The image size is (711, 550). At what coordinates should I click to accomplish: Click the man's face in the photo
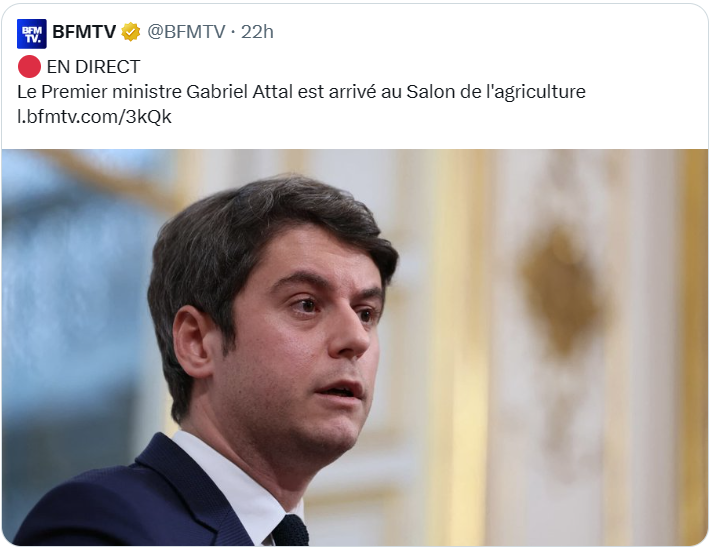[x=304, y=345]
